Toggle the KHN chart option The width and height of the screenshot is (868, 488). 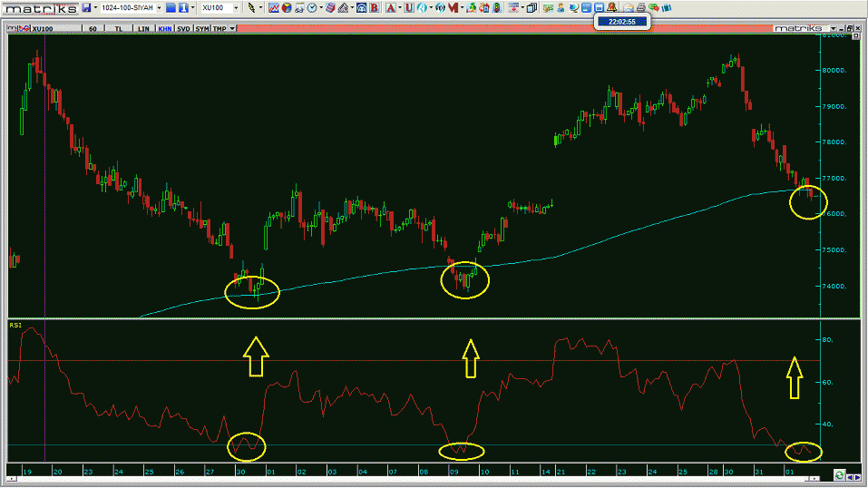pos(164,28)
